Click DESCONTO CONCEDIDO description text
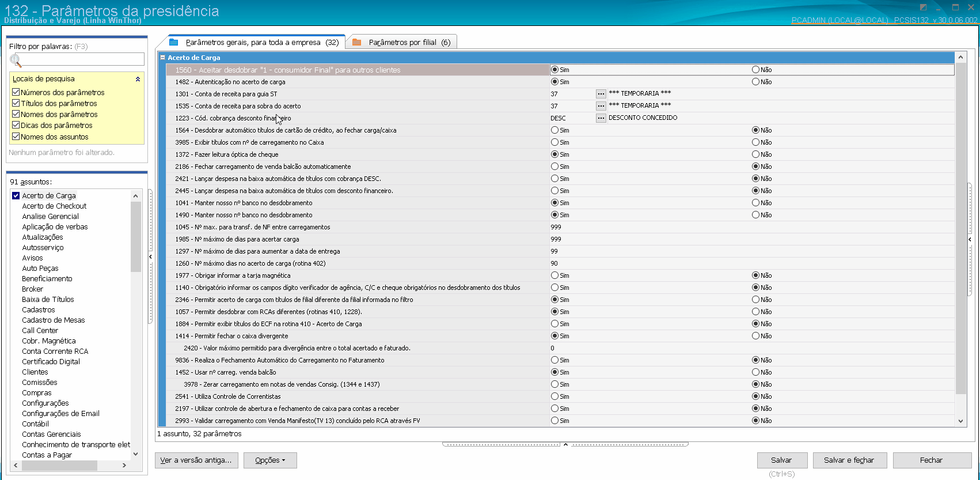 click(x=643, y=118)
